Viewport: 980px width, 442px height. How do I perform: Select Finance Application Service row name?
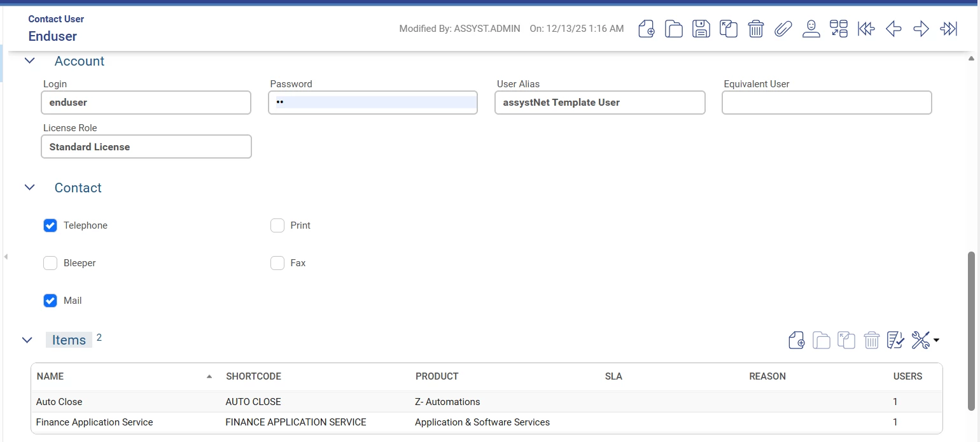pos(95,422)
